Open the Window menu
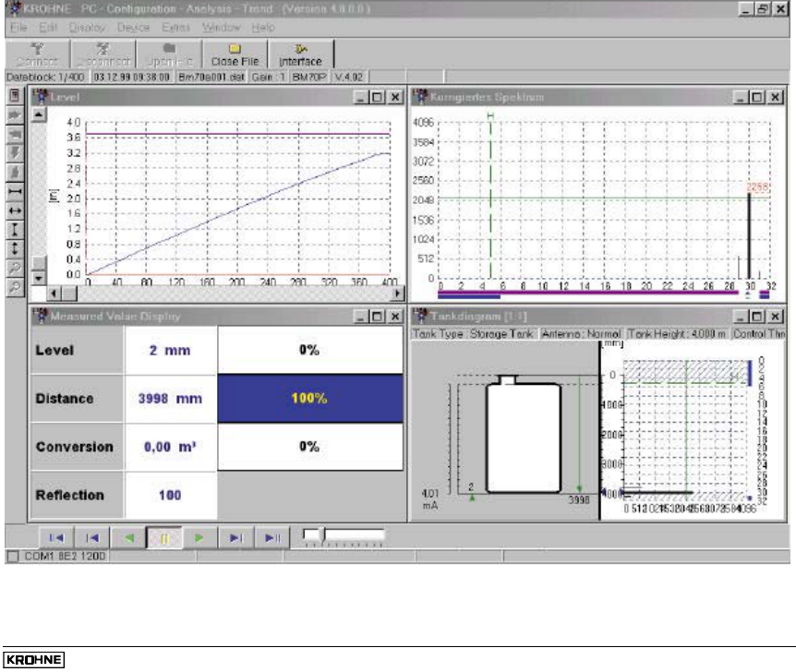 pyautogui.click(x=221, y=28)
